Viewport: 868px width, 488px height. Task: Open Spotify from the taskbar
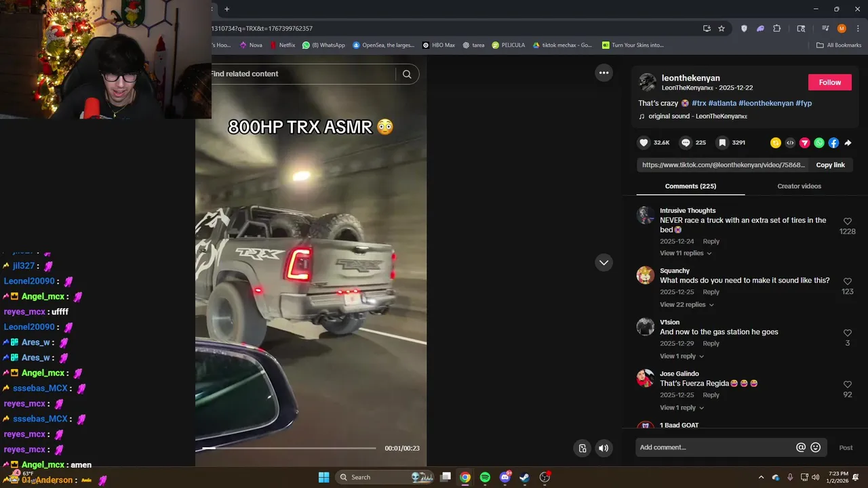point(485,477)
